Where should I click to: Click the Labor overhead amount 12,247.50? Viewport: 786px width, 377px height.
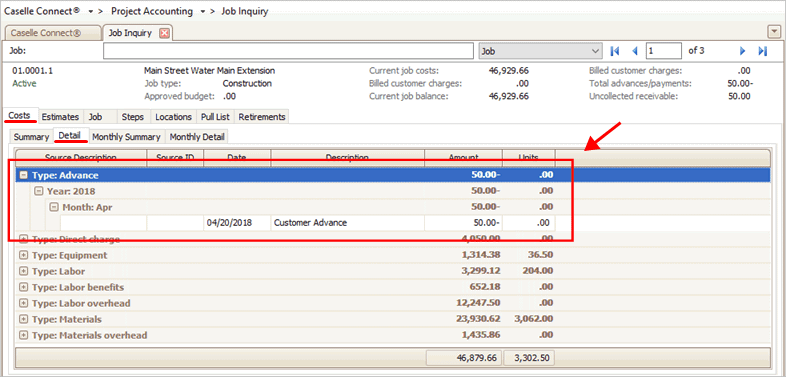pyautogui.click(x=478, y=303)
